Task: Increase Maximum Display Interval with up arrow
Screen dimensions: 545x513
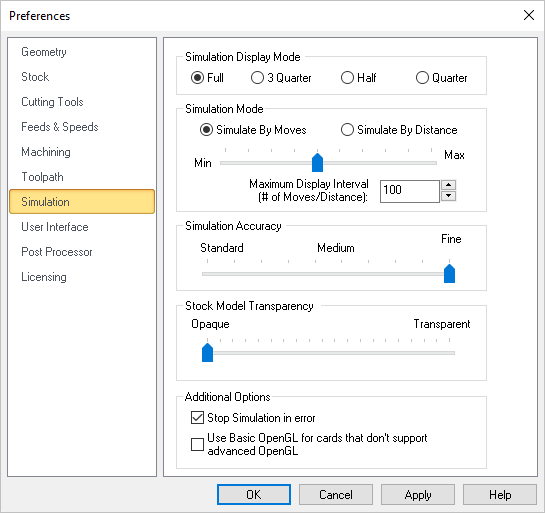Action: coord(449,185)
